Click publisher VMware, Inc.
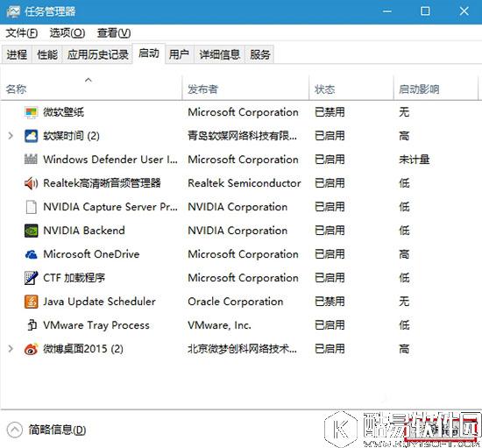Screen dimensions: 482x448 tap(219, 325)
